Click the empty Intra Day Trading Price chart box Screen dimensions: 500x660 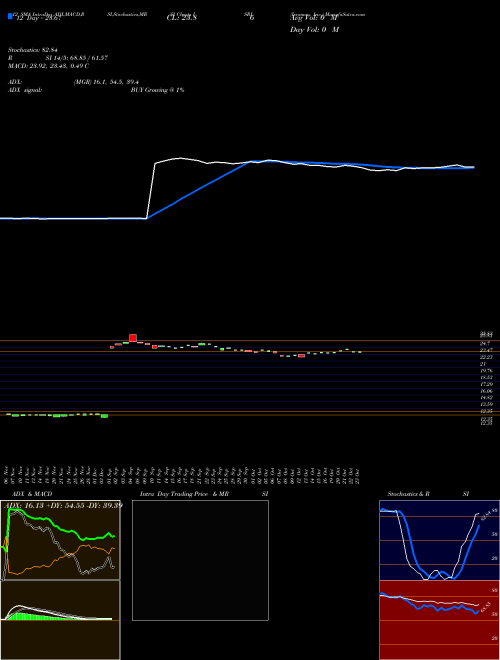click(200, 560)
